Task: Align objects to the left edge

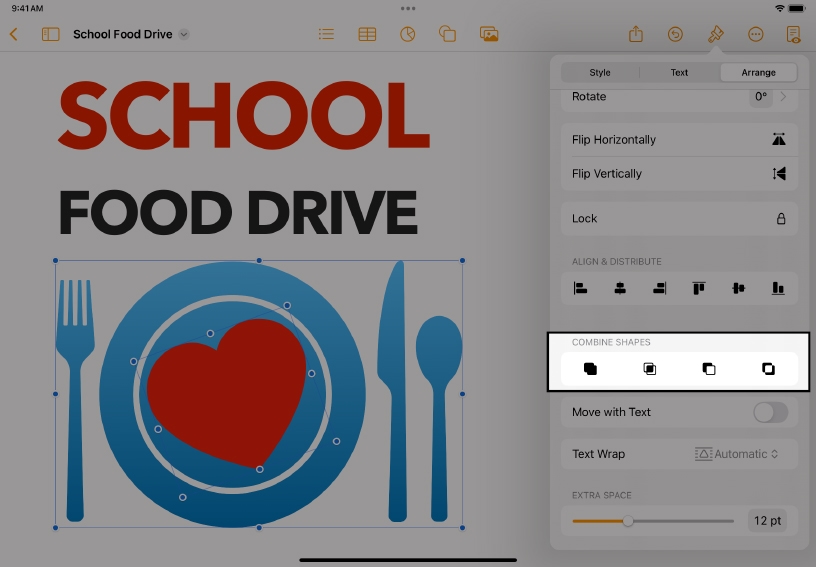Action: (x=580, y=288)
